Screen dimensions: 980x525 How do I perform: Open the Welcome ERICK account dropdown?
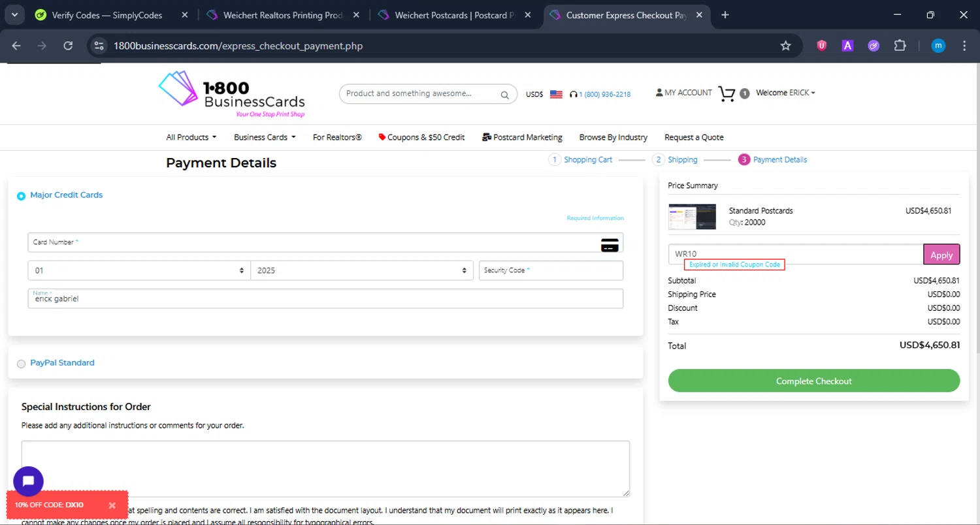click(785, 93)
